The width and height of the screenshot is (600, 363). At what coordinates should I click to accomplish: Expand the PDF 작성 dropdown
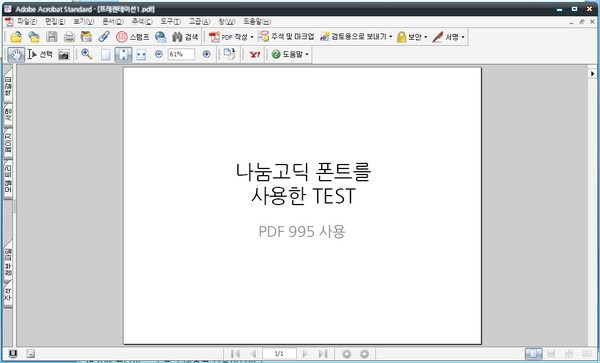pos(251,37)
